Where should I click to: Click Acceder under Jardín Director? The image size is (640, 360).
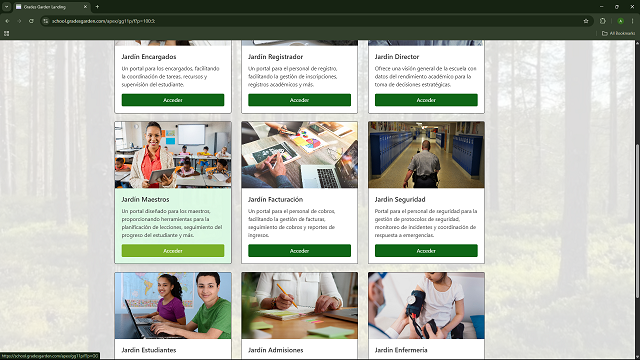point(426,100)
